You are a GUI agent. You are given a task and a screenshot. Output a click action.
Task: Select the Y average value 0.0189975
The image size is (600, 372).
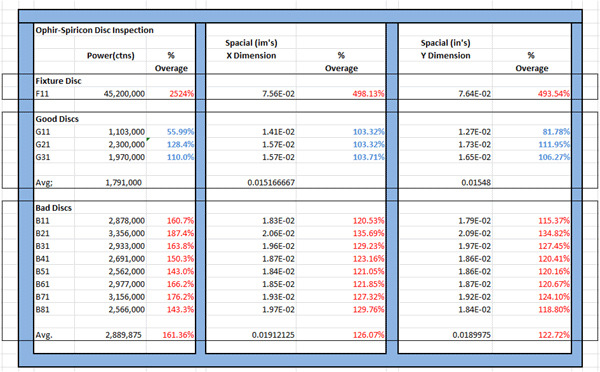[x=471, y=335]
